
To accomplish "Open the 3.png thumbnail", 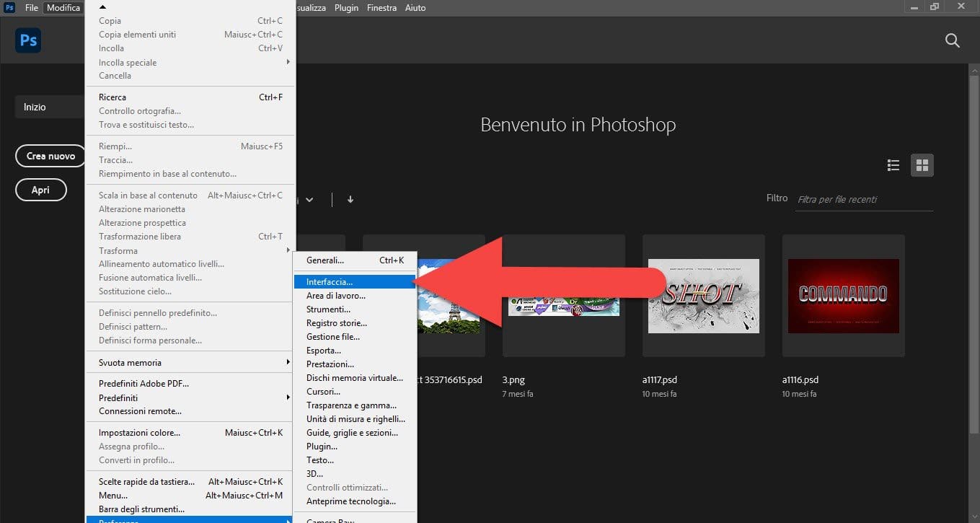I will [x=564, y=296].
